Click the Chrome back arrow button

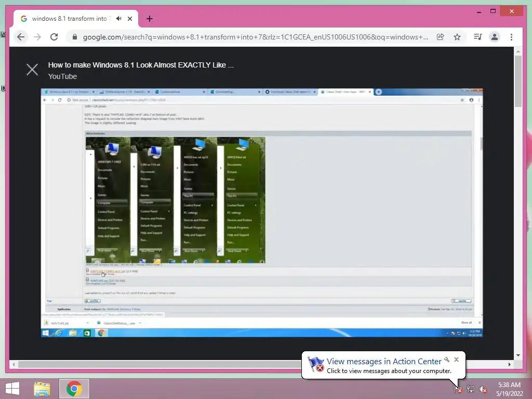[21, 37]
